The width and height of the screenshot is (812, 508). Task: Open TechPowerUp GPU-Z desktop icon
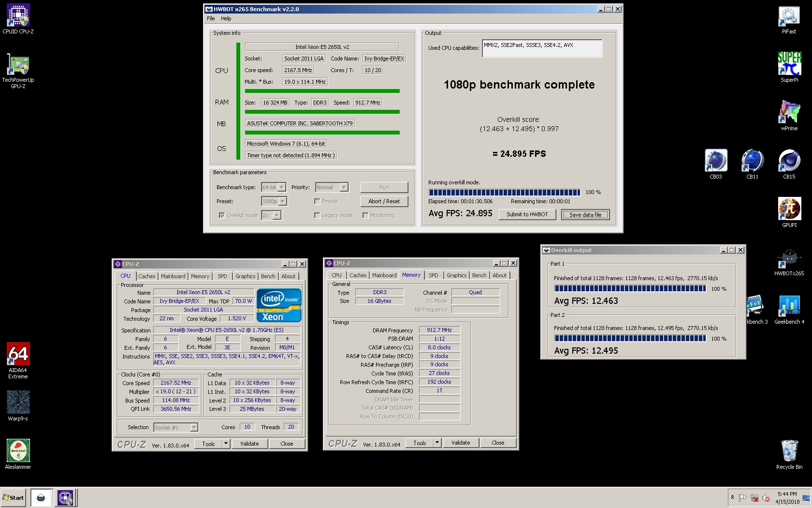click(x=18, y=70)
